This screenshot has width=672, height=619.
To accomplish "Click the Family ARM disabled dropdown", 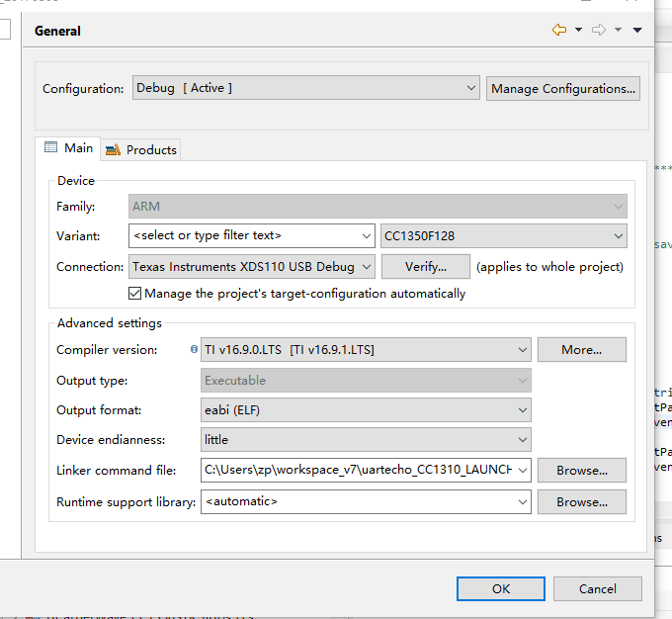I will tap(378, 207).
